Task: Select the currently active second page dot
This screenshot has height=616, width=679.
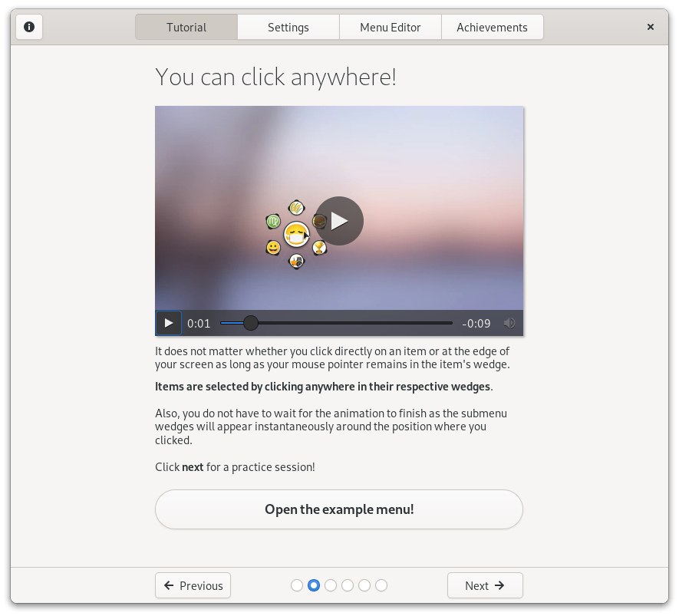Action: pyautogui.click(x=314, y=585)
